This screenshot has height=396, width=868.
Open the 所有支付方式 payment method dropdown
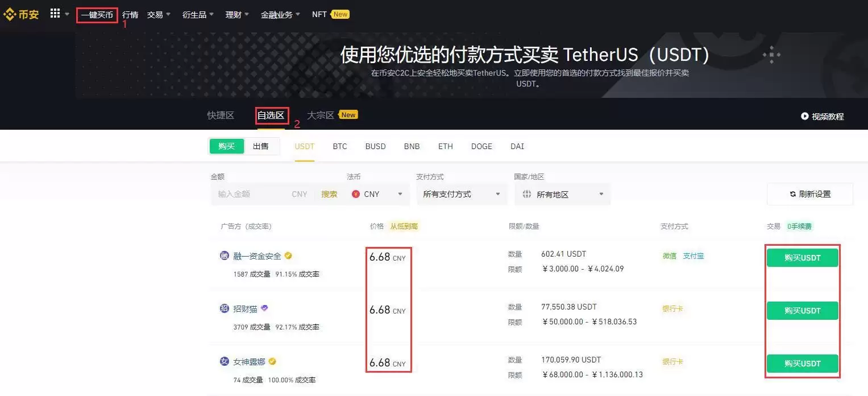pyautogui.click(x=461, y=194)
